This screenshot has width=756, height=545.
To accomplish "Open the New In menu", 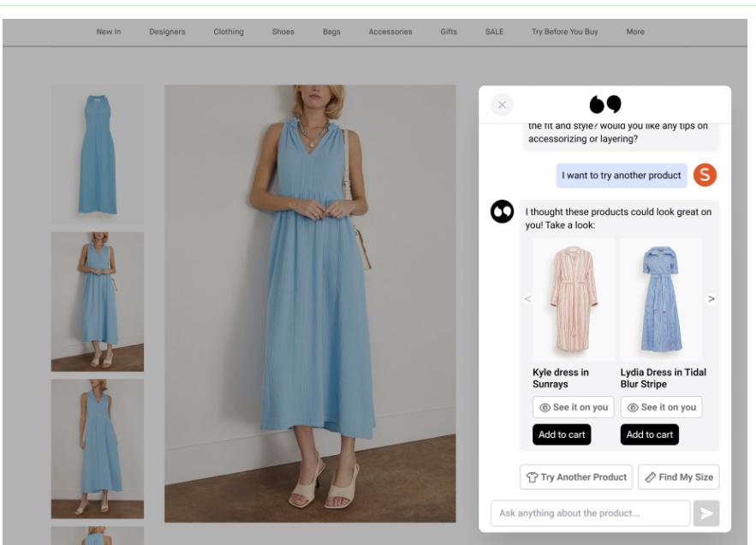I will [109, 32].
